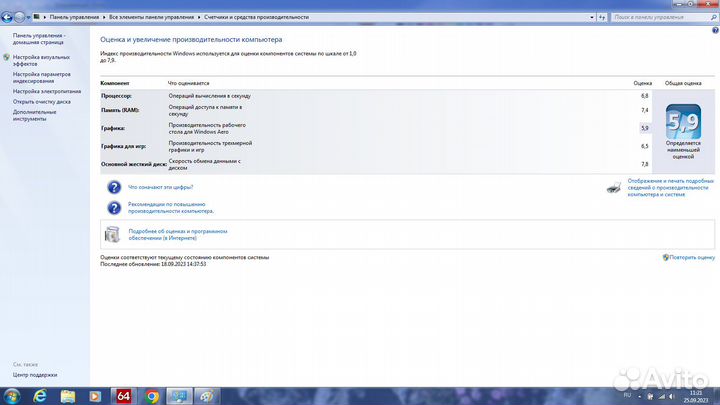Open recent pages dropdown next to Forward
Image resolution: width=720 pixels, height=405 pixels.
point(28,17)
